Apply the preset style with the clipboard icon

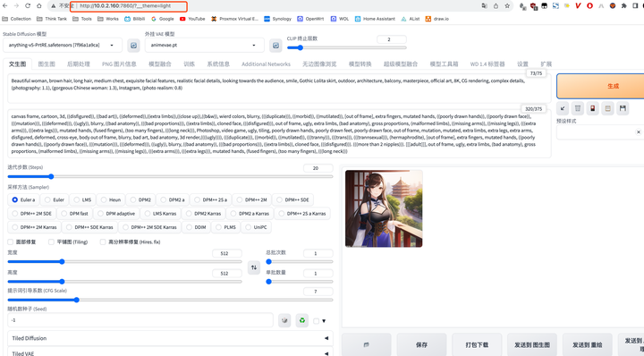pos(608,108)
